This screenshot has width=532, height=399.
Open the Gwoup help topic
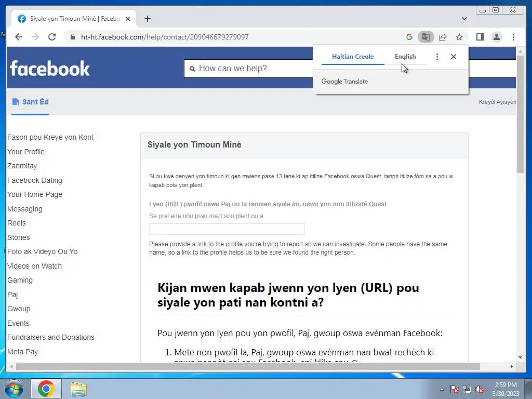coord(19,309)
